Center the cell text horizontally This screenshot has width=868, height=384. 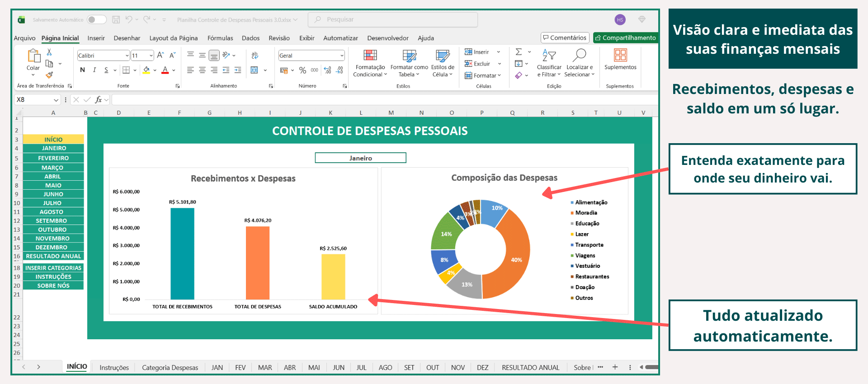tap(202, 70)
